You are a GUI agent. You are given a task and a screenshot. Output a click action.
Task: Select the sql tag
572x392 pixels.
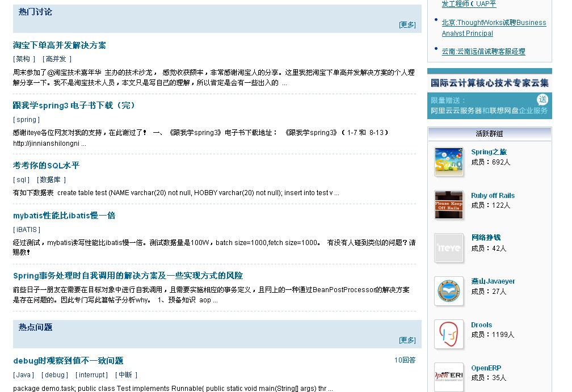21,180
